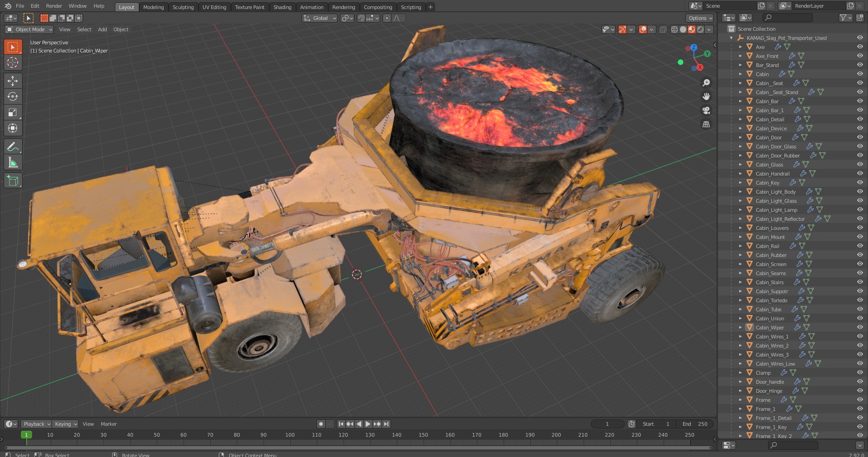The height and width of the screenshot is (457, 868).
Task: Click the pan view hand icon
Action: (706, 96)
